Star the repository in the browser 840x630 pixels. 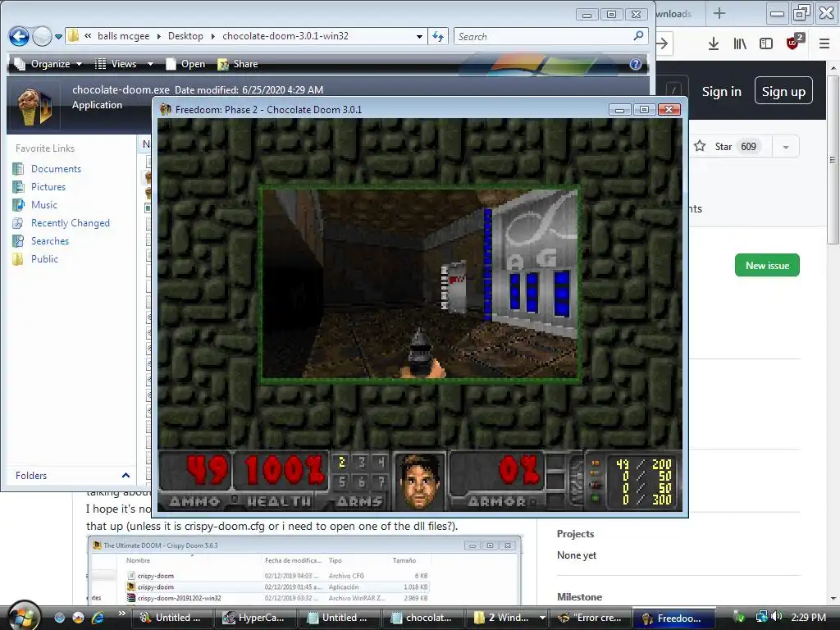click(713, 146)
